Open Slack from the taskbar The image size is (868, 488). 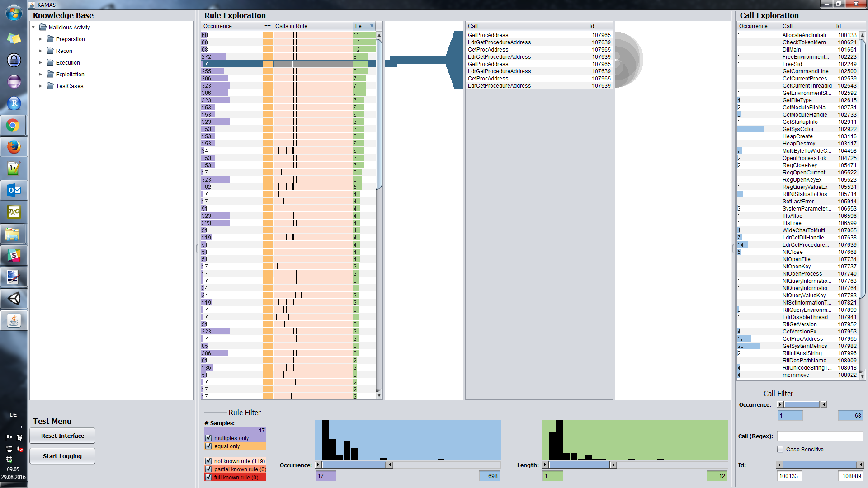tap(14, 256)
